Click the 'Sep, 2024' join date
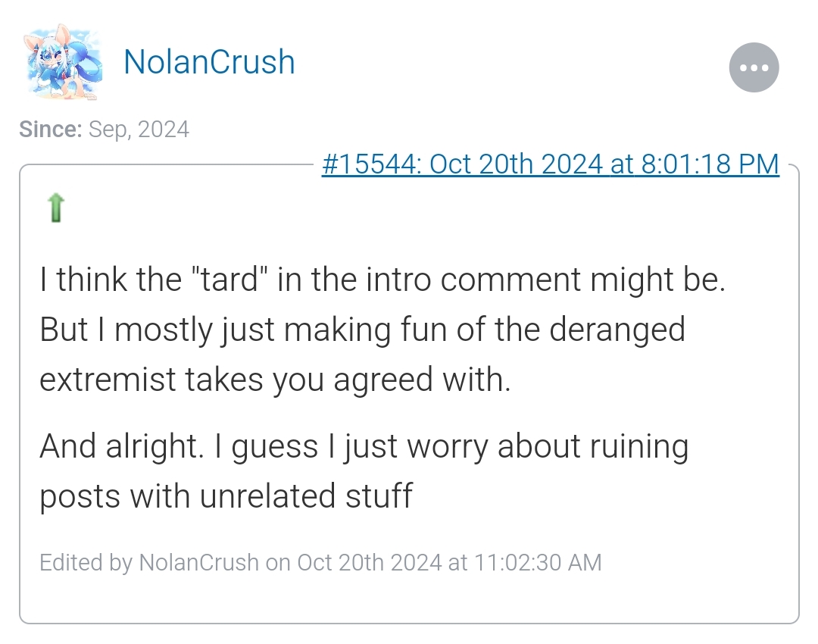818x644 pixels. coord(139,129)
